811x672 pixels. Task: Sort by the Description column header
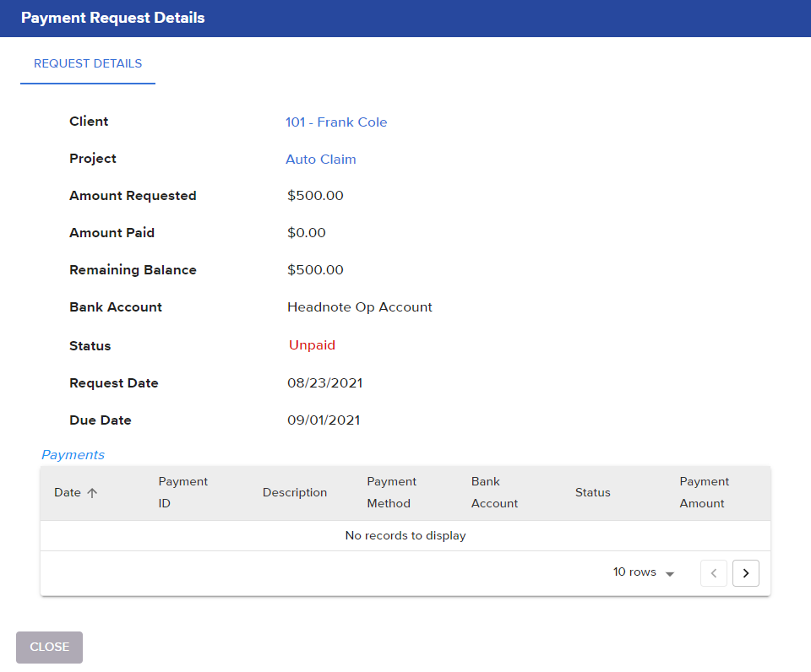tap(295, 493)
